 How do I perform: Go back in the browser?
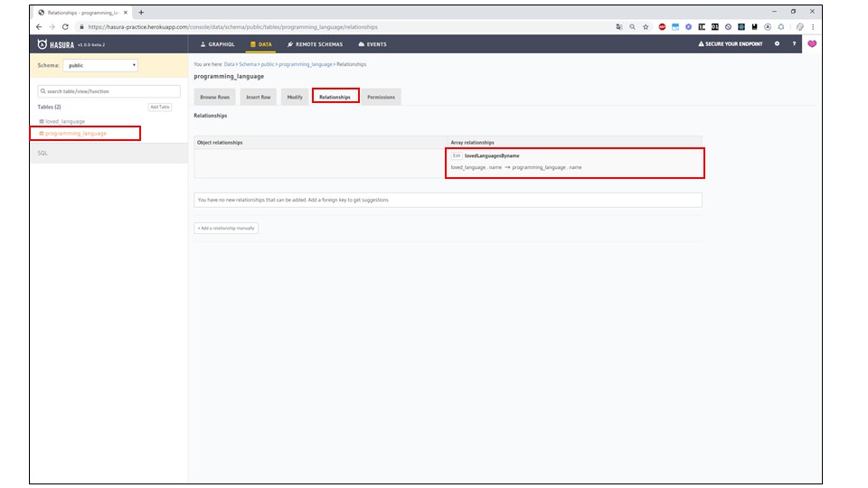[39, 26]
